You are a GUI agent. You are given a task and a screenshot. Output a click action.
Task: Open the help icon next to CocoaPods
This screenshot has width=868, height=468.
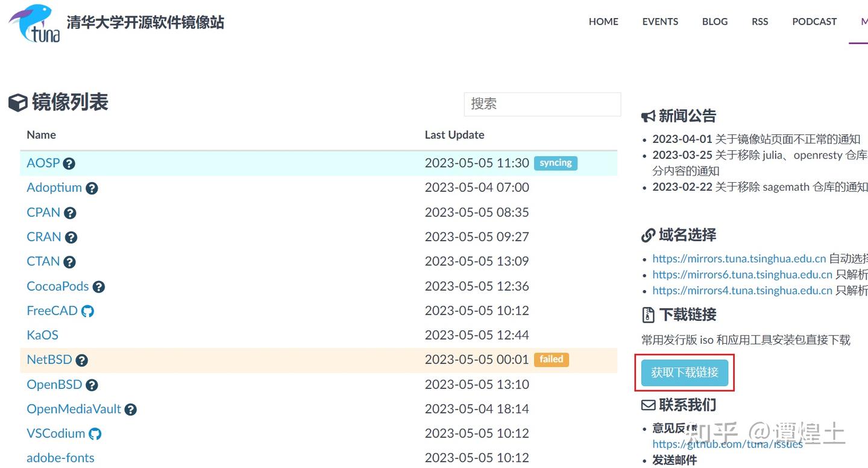[x=99, y=287]
